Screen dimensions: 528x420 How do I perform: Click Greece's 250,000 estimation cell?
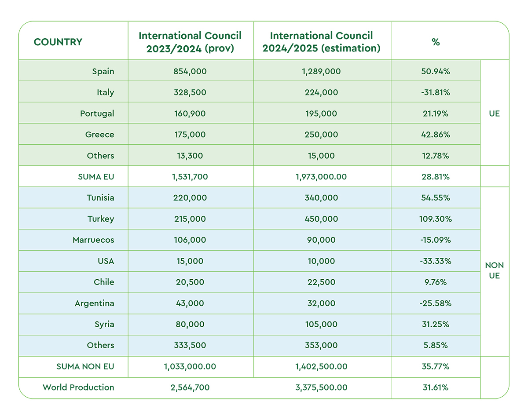[322, 135]
